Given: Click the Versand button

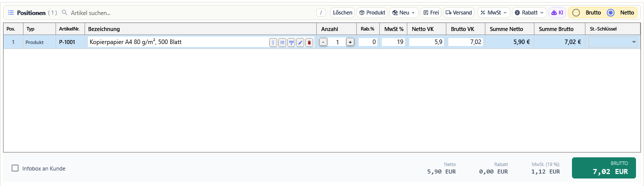Looking at the screenshot, I should click(x=459, y=12).
